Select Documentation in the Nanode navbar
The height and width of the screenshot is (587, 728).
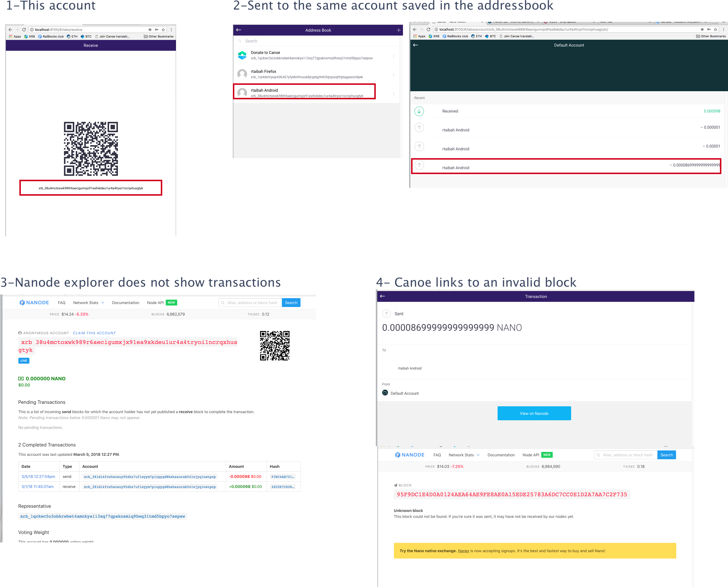coord(126,302)
